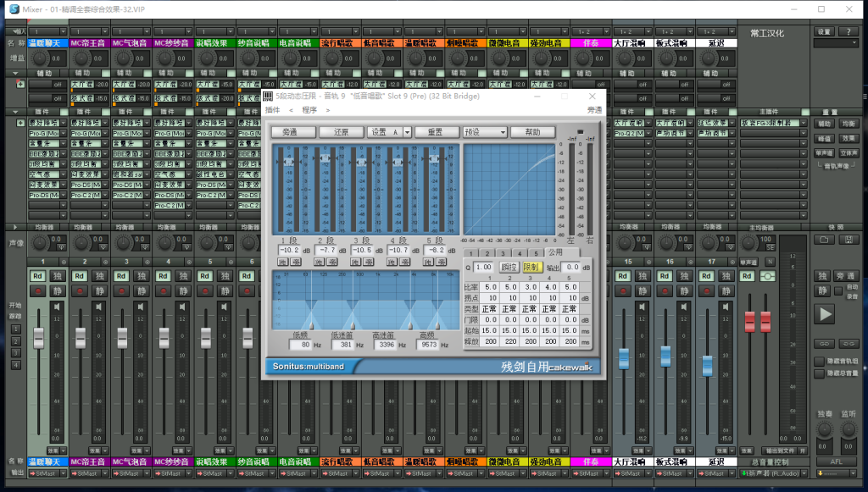This screenshot has width=868, height=492.
Task: Click the 独奏 solo level knob
Action: (824, 429)
